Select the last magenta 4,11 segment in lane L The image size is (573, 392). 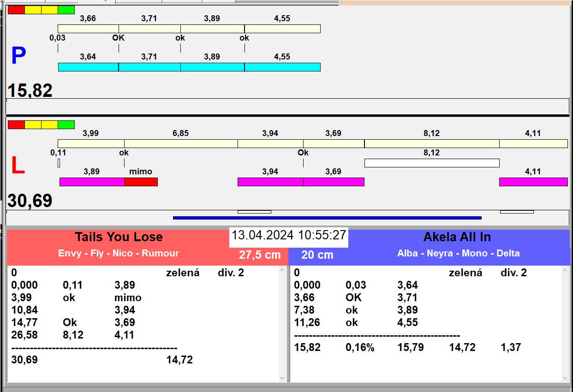tap(533, 182)
